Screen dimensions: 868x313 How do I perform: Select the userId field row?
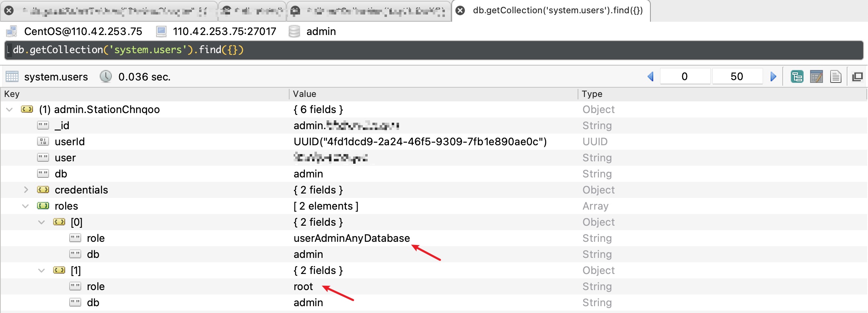click(434, 142)
